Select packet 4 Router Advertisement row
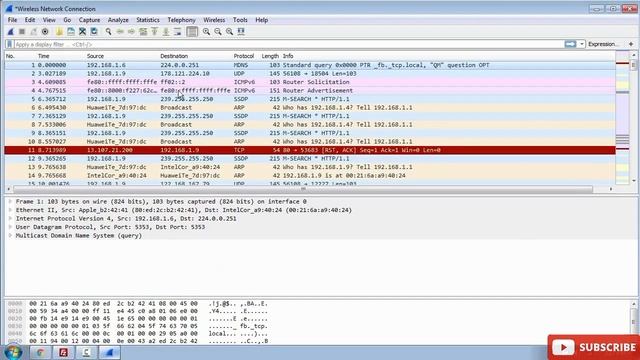This screenshot has width=640, height=360. 310,91
